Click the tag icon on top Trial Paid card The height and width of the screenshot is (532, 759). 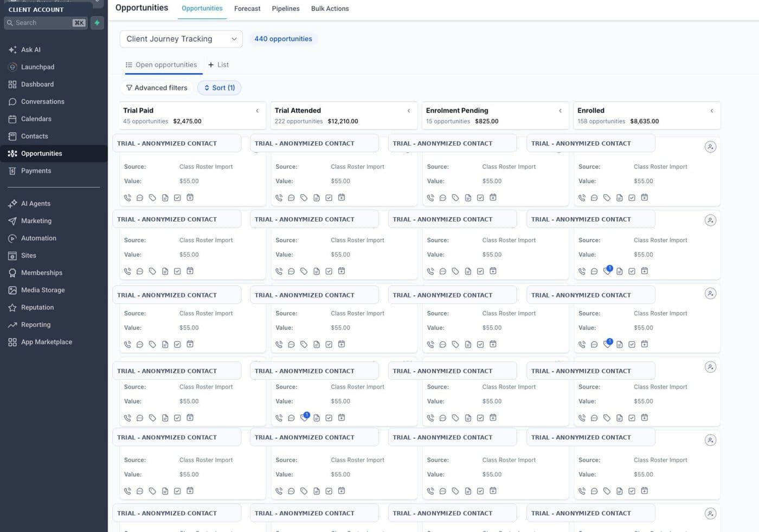[152, 198]
